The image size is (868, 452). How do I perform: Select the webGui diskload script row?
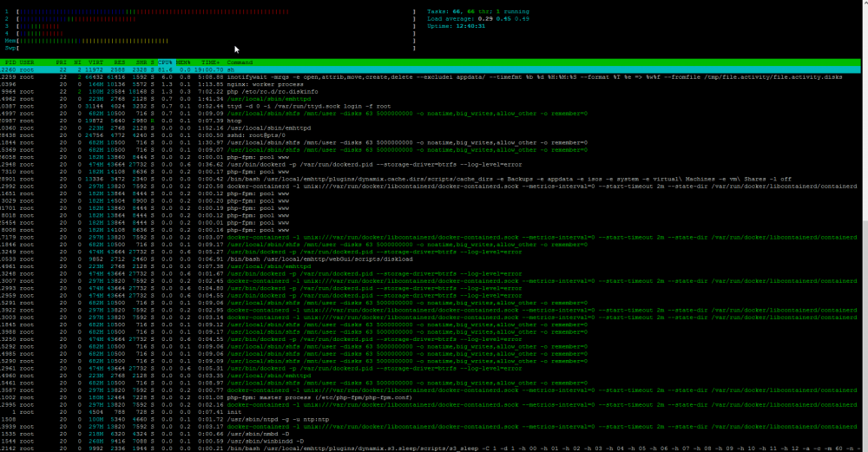(431, 259)
